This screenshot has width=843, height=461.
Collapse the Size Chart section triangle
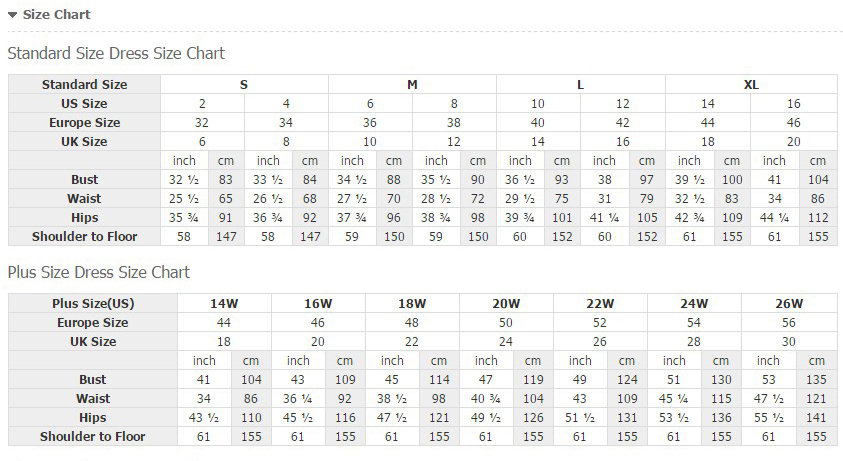coord(12,15)
